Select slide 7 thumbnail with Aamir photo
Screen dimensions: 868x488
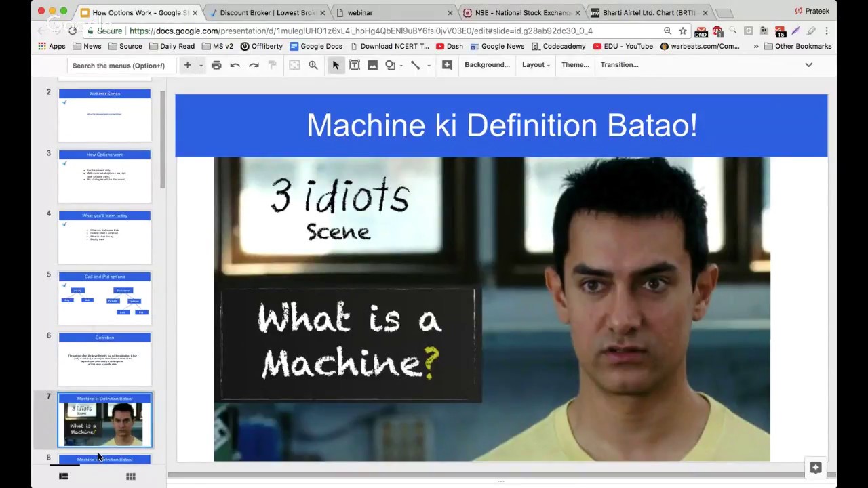pyautogui.click(x=104, y=420)
